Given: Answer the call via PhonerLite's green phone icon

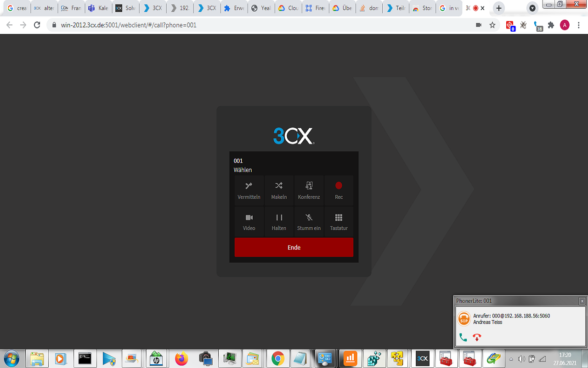Looking at the screenshot, I should tap(463, 337).
